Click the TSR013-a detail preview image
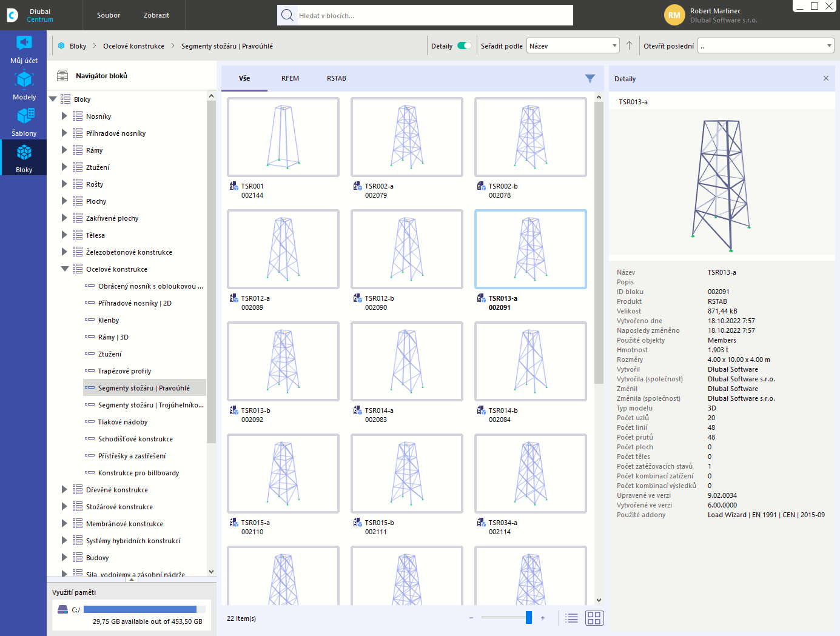This screenshot has width=840, height=636. (722, 185)
